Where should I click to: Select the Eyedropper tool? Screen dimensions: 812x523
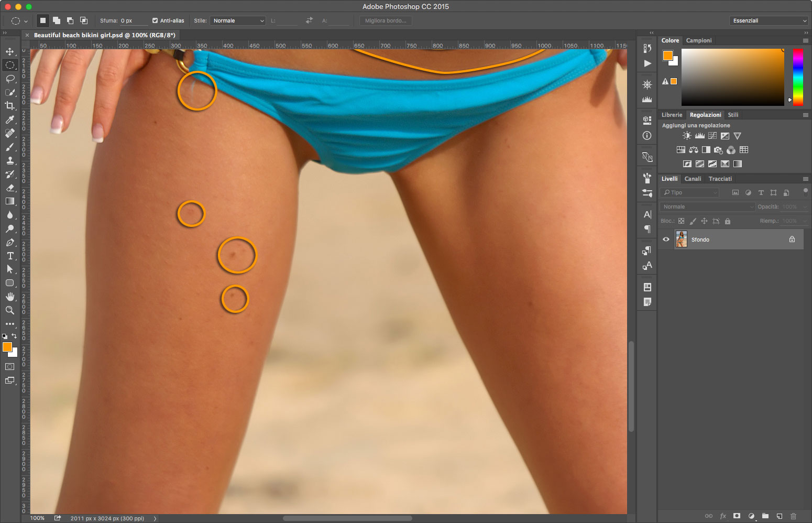pyautogui.click(x=10, y=119)
